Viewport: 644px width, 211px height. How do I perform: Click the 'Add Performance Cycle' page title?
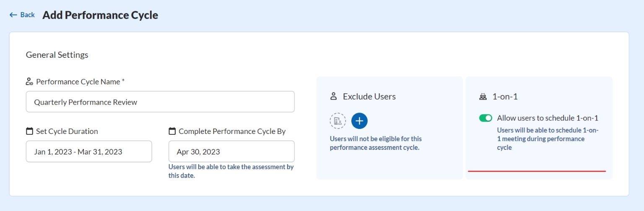coord(100,15)
